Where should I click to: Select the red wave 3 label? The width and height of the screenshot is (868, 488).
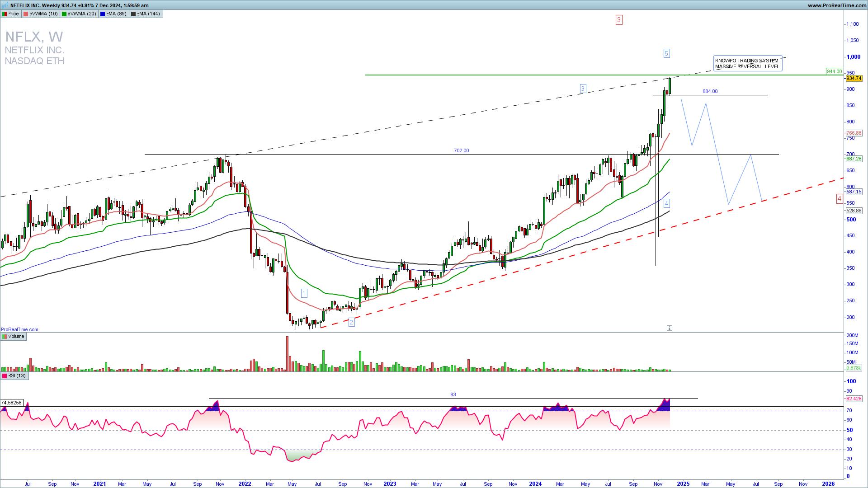pos(619,20)
